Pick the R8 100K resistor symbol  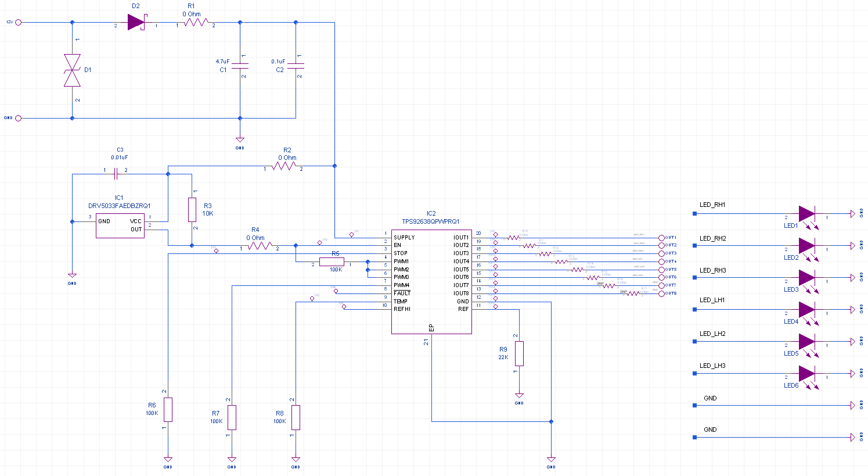296,417
